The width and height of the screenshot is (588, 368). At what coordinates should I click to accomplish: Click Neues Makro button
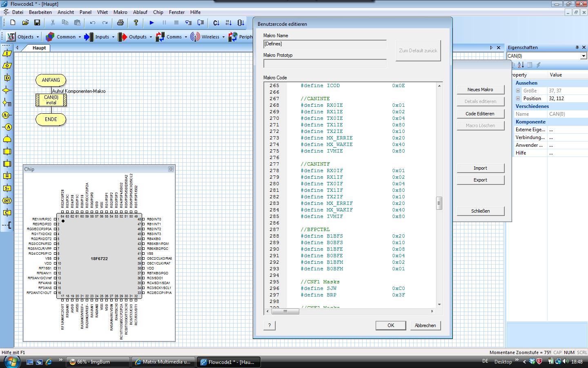pyautogui.click(x=480, y=90)
